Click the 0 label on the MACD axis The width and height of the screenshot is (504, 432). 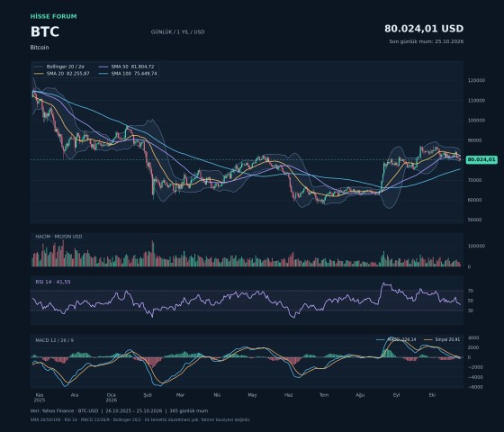[x=469, y=357]
